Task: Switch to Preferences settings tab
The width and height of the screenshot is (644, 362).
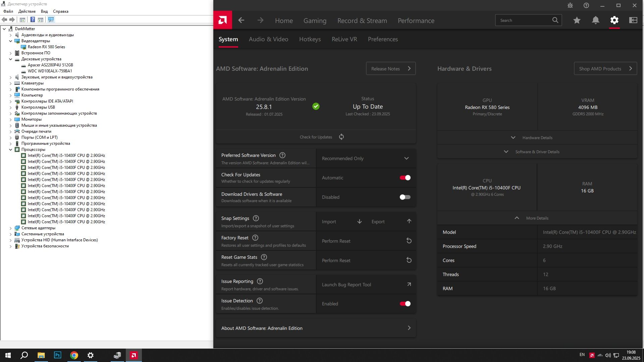Action: (383, 39)
